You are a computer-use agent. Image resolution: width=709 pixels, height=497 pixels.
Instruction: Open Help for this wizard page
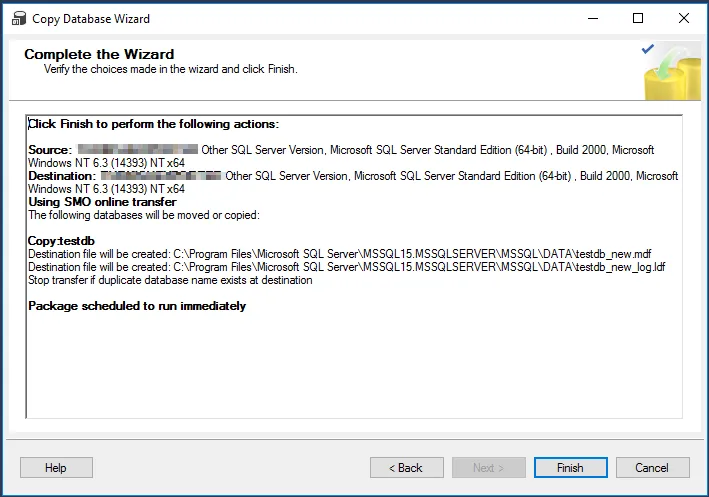56,467
